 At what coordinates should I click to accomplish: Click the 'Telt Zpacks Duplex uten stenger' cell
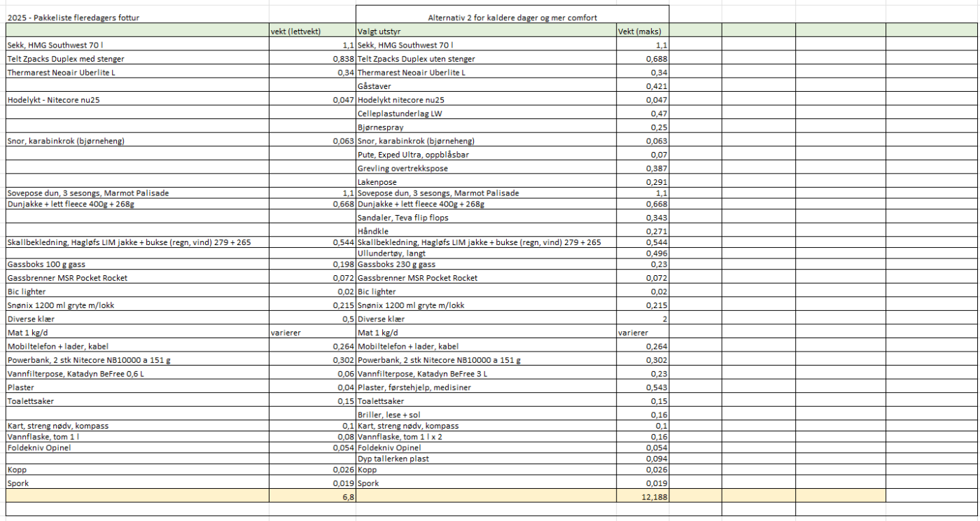(x=486, y=59)
